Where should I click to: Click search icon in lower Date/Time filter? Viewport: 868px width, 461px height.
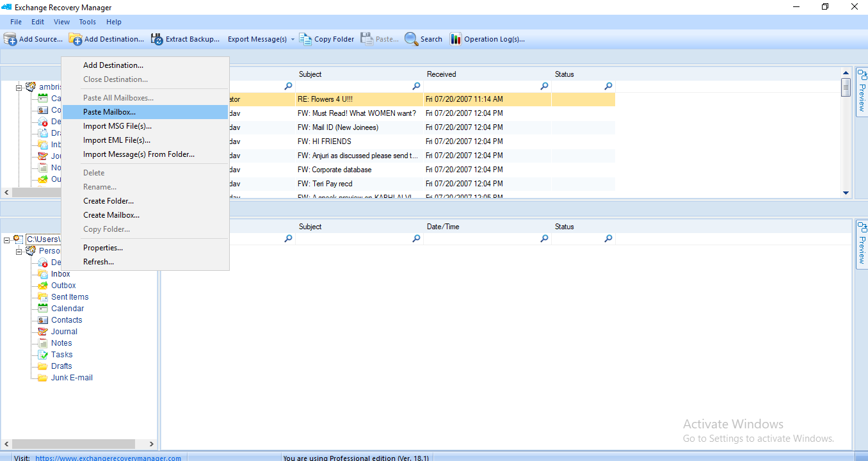[544, 238]
